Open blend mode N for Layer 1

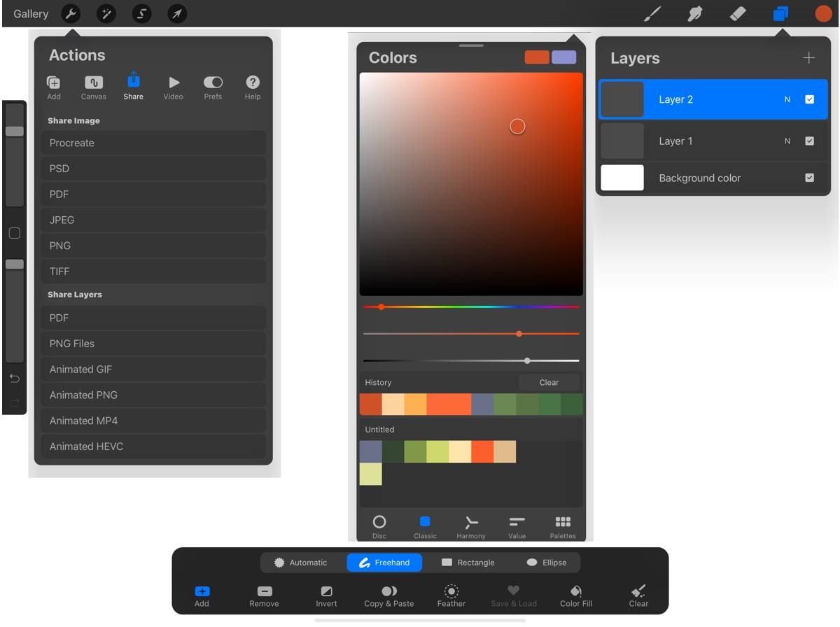point(787,141)
